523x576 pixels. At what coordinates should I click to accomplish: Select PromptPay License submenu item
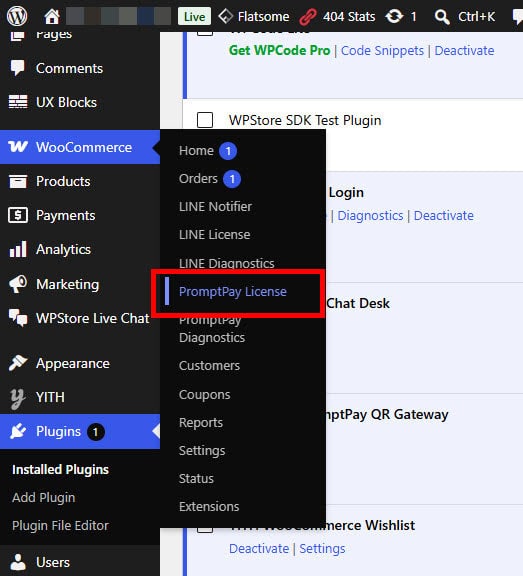coord(232,292)
